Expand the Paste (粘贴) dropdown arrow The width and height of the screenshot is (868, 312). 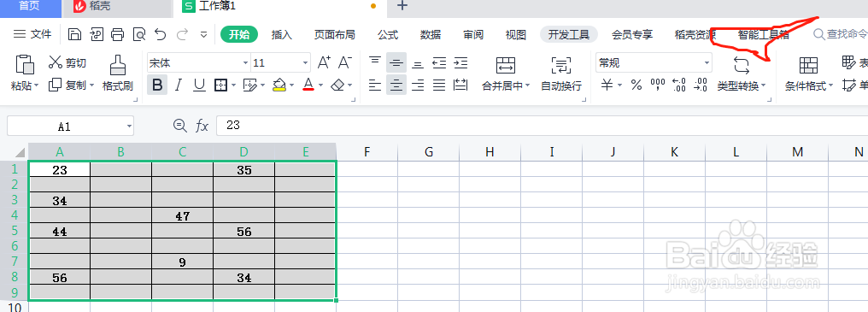pos(37,85)
